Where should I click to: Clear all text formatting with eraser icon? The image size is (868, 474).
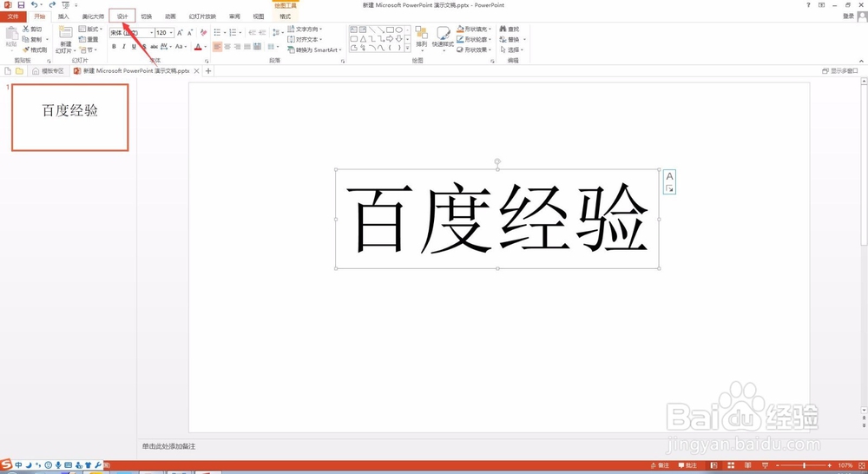pyautogui.click(x=203, y=33)
